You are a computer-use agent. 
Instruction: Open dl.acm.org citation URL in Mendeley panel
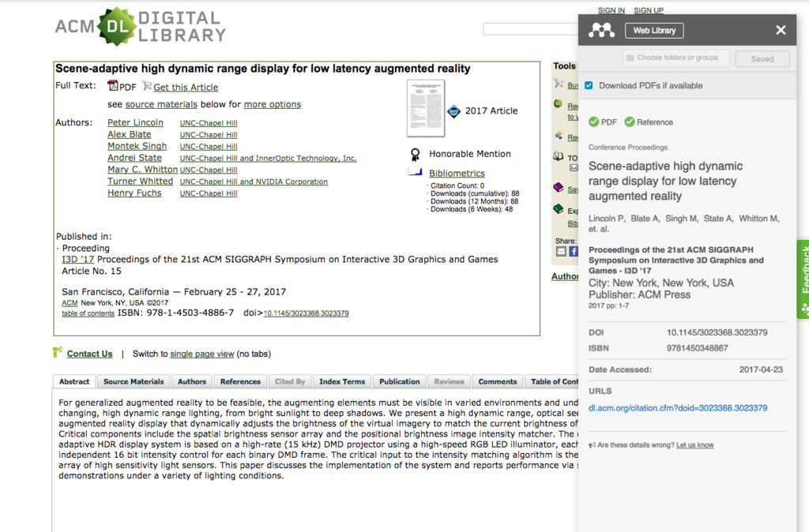678,408
